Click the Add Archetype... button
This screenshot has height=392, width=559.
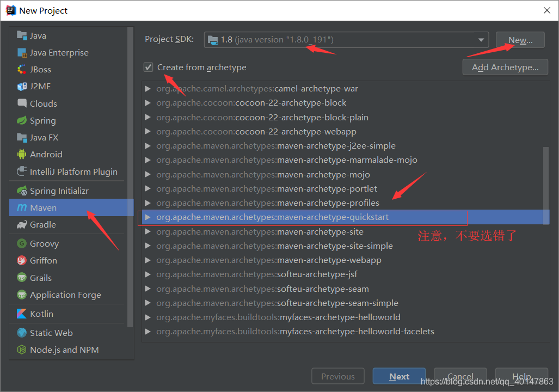(x=505, y=67)
